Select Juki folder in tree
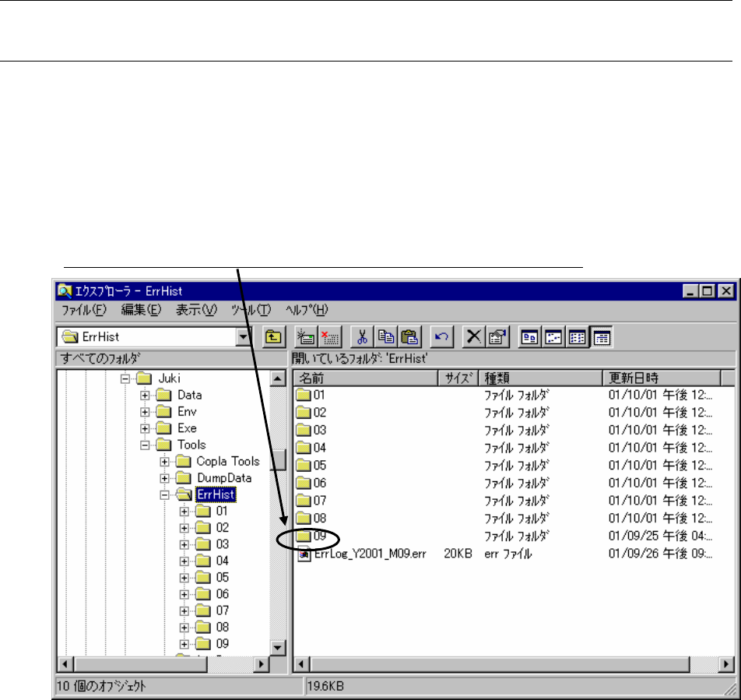The image size is (741, 700). click(x=158, y=378)
